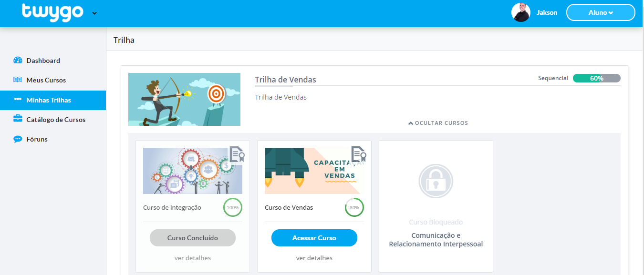Image resolution: width=644 pixels, height=275 pixels.
Task: Open the dropdown next to the Twygo logo
Action: [x=94, y=13]
